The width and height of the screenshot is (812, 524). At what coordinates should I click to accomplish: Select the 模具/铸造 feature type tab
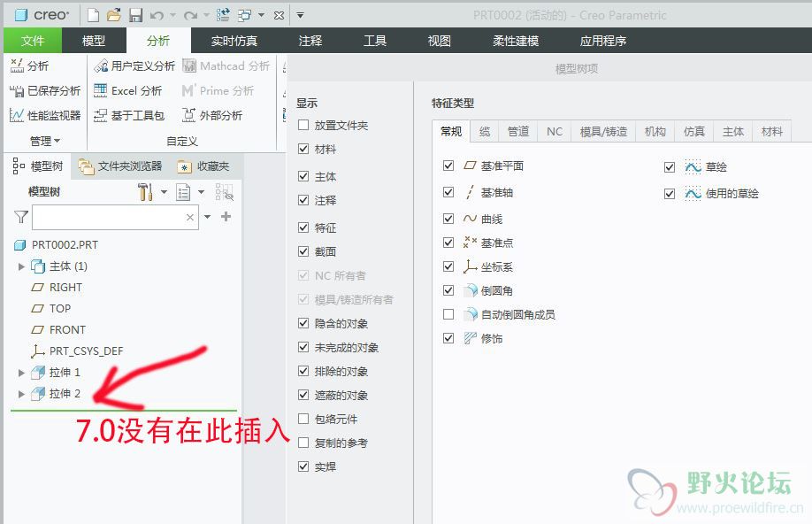coord(603,132)
